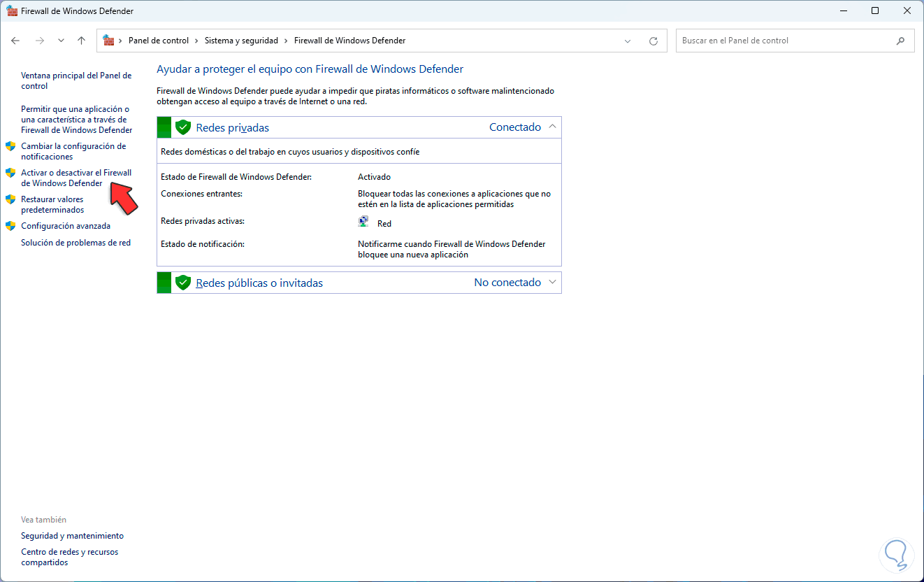
Task: Select 'Firewall de Windows Defender' breadcrumb segment
Action: tap(349, 41)
